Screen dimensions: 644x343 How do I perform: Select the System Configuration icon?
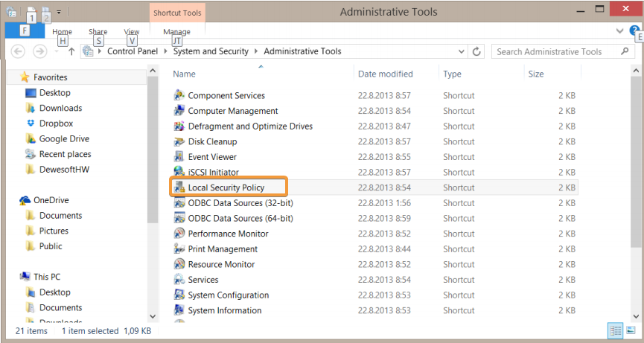[x=179, y=295]
